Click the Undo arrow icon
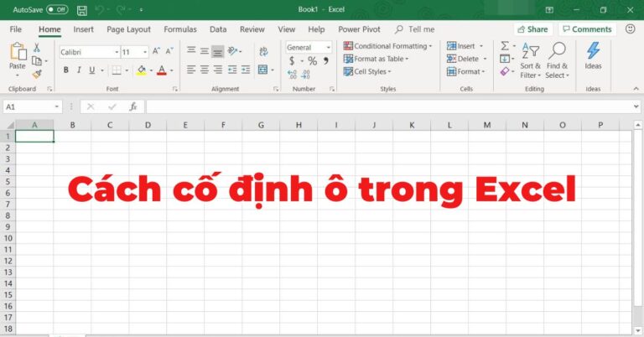This screenshot has height=337, width=644. [100, 9]
